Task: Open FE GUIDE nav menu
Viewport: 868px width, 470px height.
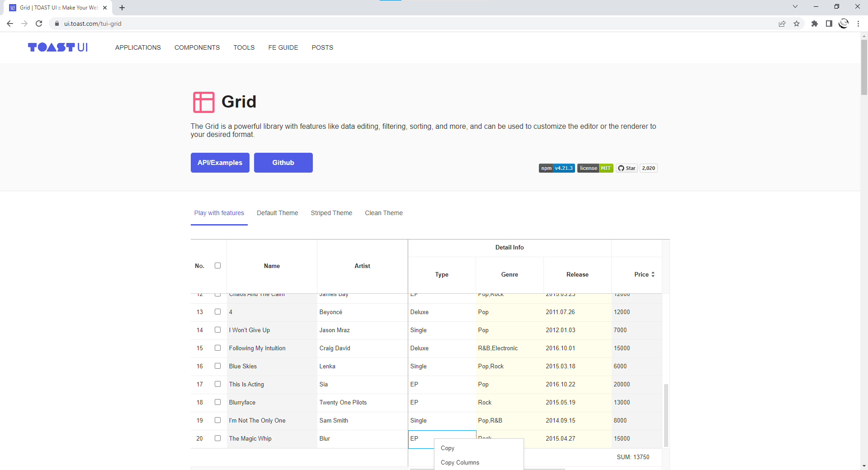Action: pos(283,47)
